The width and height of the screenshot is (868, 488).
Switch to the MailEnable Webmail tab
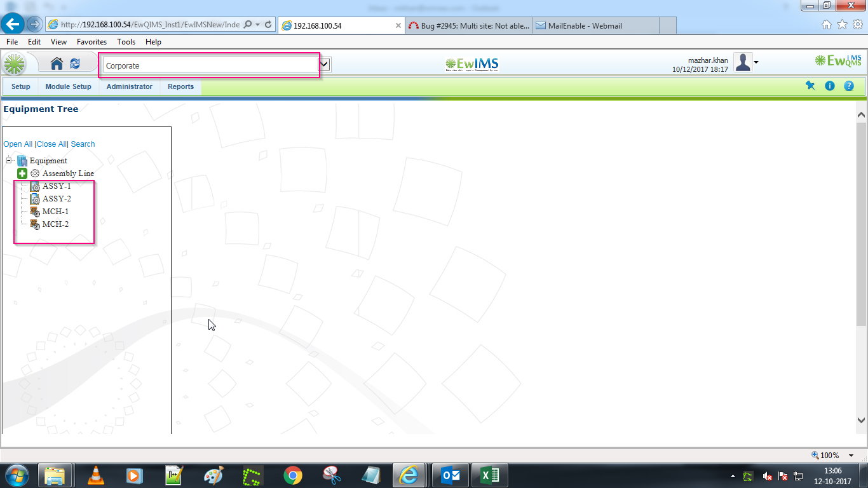coord(595,25)
